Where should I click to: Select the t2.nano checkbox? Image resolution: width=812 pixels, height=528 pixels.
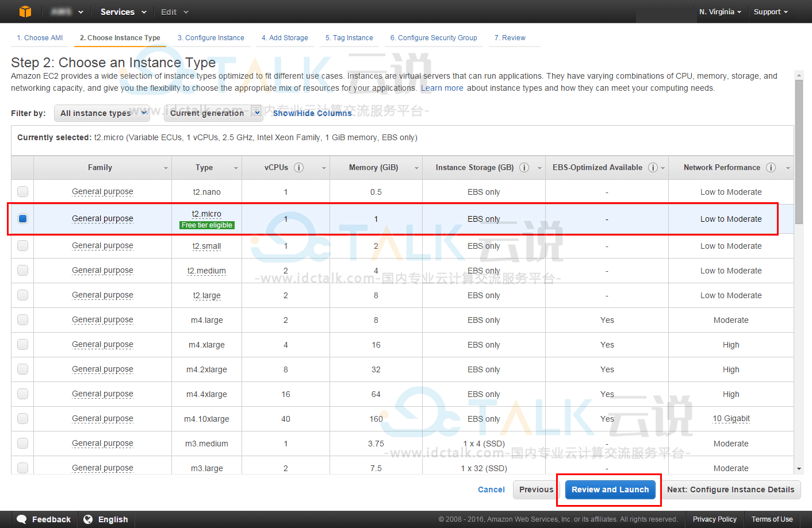[22, 191]
